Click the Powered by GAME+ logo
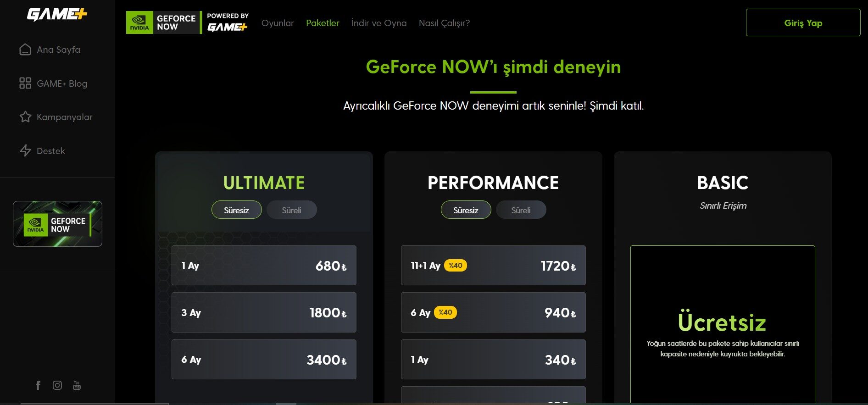Screen dimensions: 868x405 tap(228, 22)
